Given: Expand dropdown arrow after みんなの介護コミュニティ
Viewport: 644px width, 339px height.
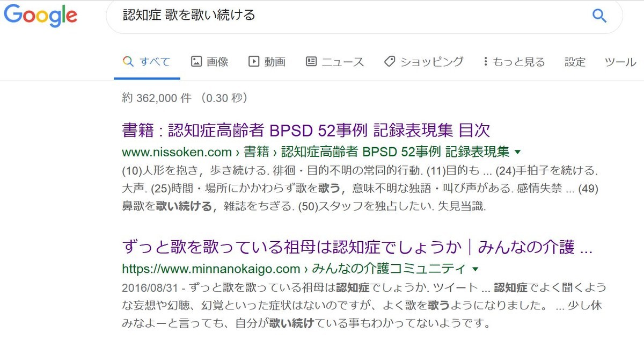Looking at the screenshot, I should pos(475,269).
